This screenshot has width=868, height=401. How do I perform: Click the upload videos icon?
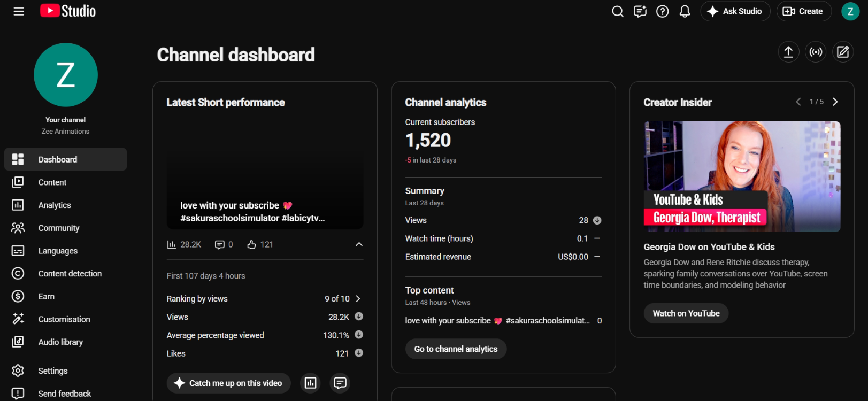tap(788, 52)
